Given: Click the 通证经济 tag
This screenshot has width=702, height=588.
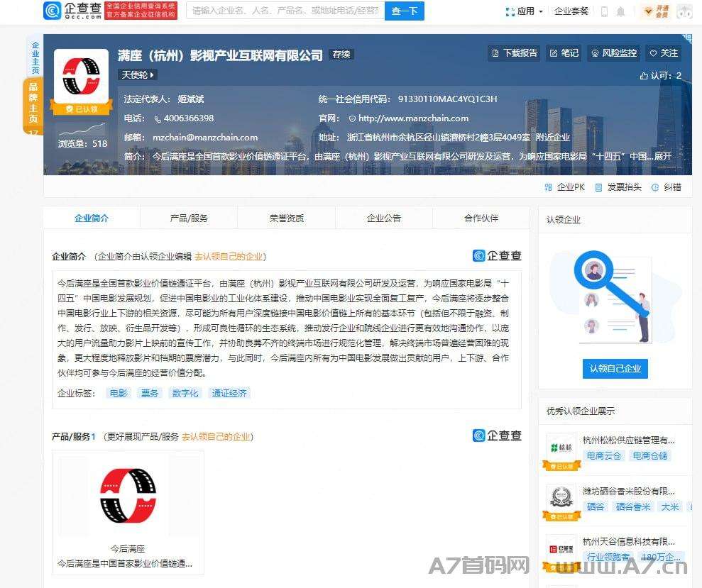Looking at the screenshot, I should point(229,394).
